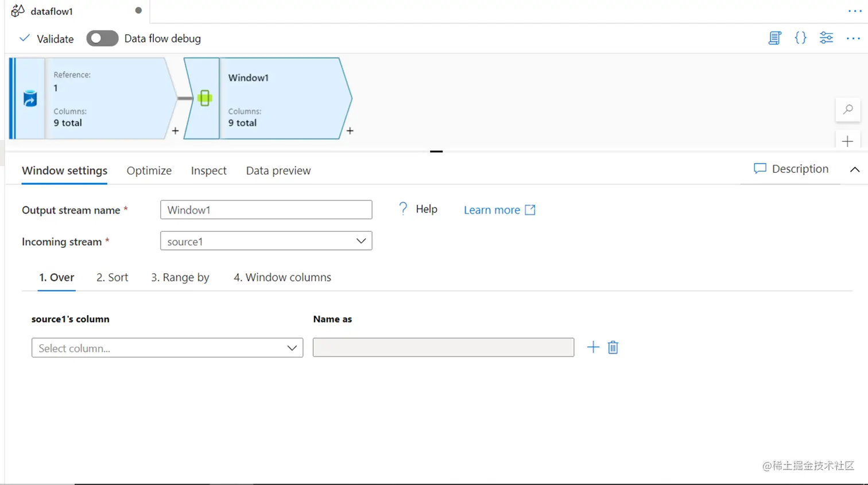868x485 pixels.
Task: Select the 4. Window columns tab
Action: (282, 277)
